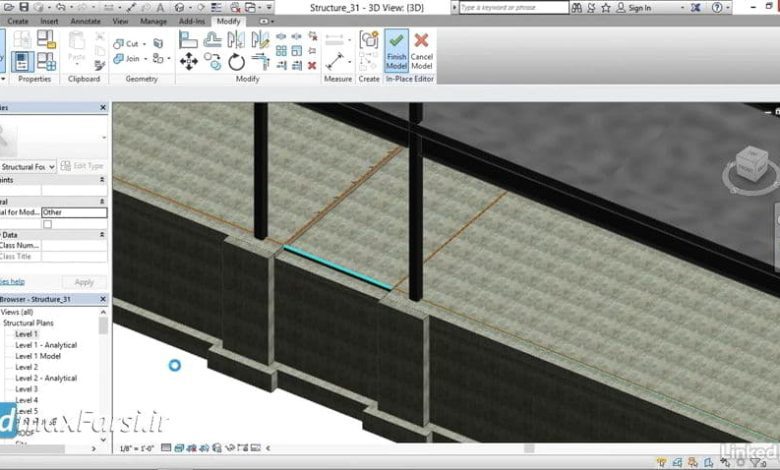The height and width of the screenshot is (470, 780).
Task: Click the Material field containing 'Other'
Action: 74,212
